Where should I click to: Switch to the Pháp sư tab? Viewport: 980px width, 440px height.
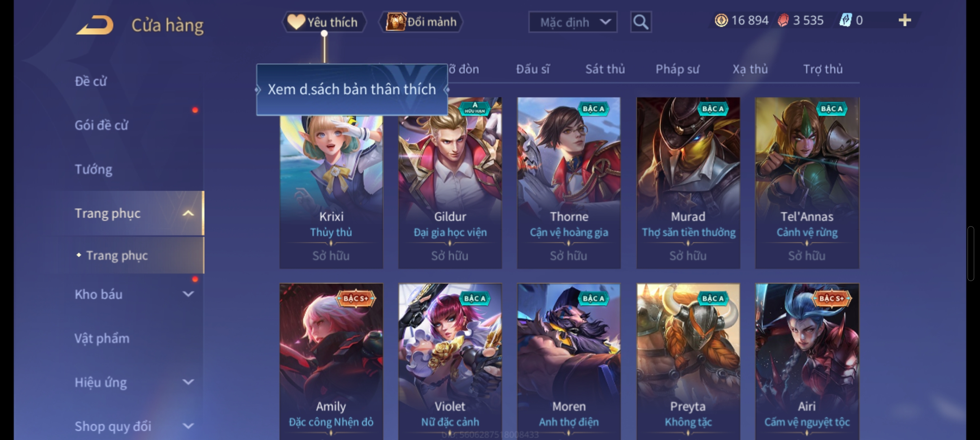677,69
